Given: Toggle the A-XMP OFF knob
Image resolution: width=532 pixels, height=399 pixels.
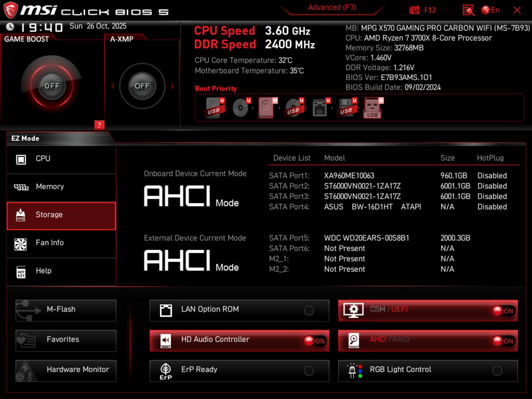Looking at the screenshot, I should pyautogui.click(x=142, y=86).
